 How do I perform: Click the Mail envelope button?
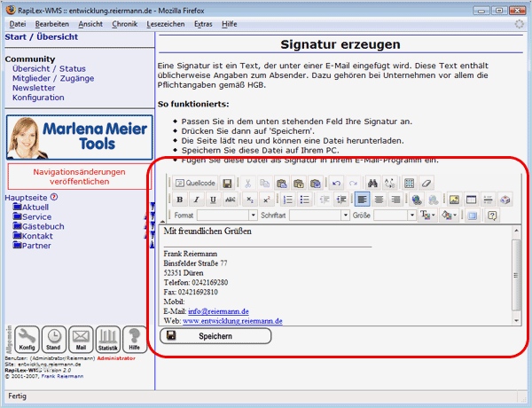pos(81,340)
